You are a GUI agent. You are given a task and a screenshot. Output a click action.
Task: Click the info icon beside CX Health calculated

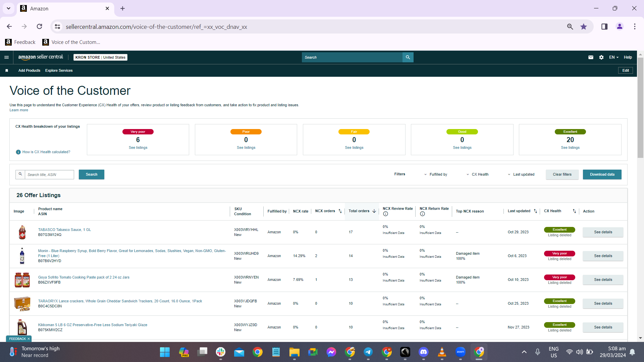(18, 152)
